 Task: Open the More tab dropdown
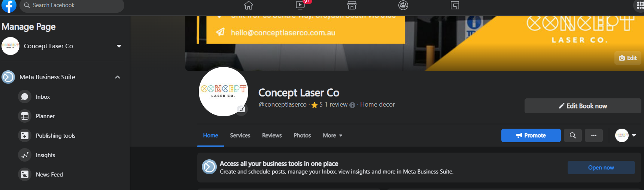(332, 135)
